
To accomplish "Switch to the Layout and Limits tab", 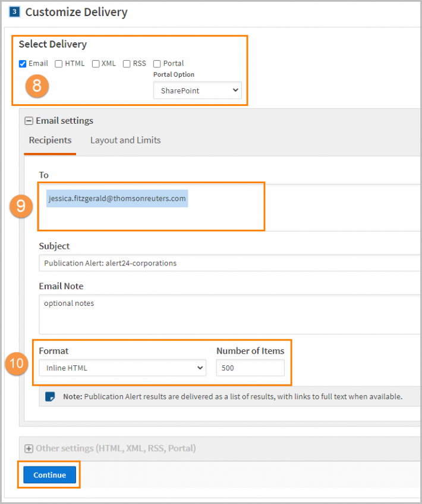I will click(x=125, y=140).
